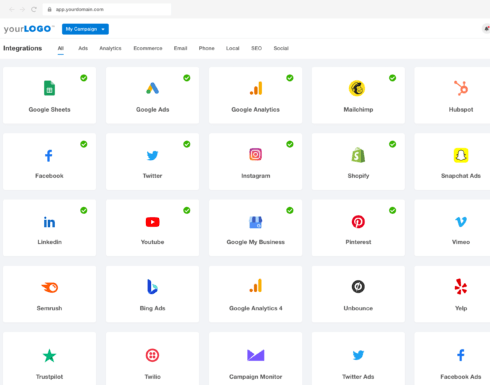490x385 pixels.
Task: Open the Mailchimp monkey icon
Action: 357,88
